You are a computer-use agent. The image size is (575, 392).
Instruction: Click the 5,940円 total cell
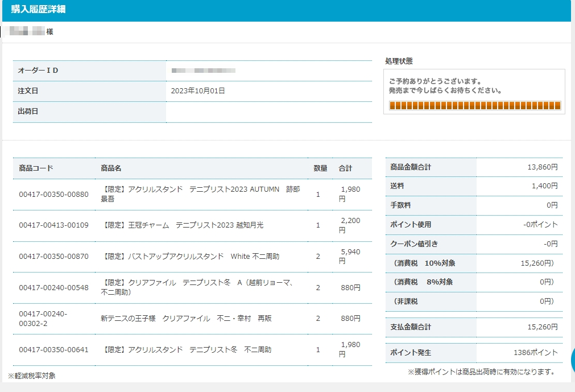[349, 257]
